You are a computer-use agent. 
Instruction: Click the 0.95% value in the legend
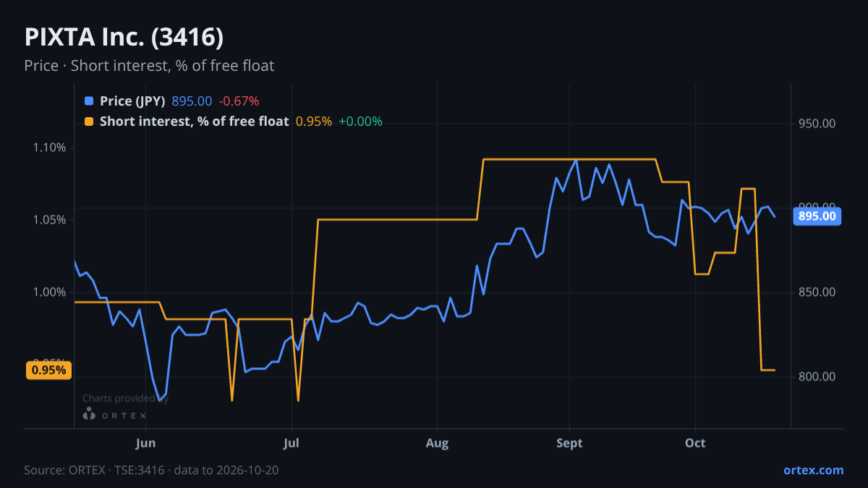tap(314, 121)
